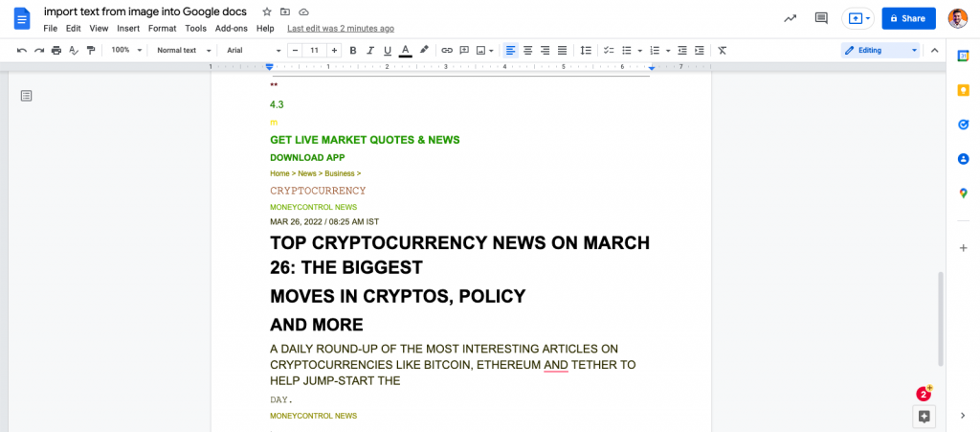Center align the text
This screenshot has width=980, height=432.
click(528, 50)
